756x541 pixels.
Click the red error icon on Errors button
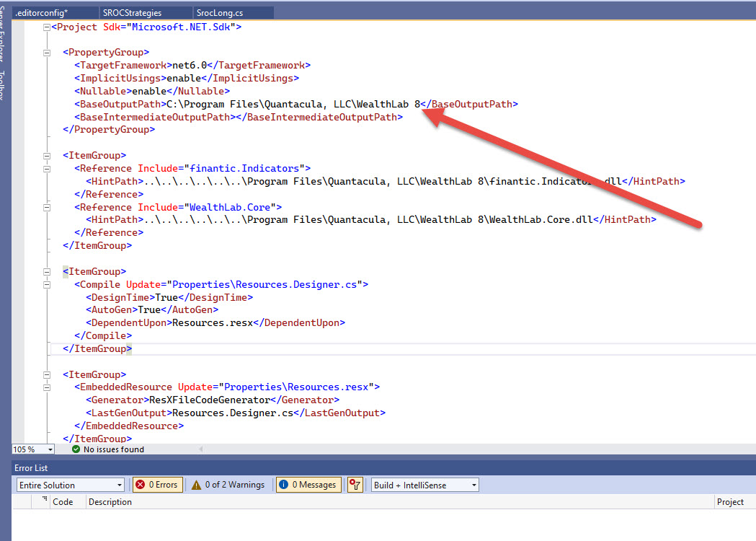click(x=141, y=485)
